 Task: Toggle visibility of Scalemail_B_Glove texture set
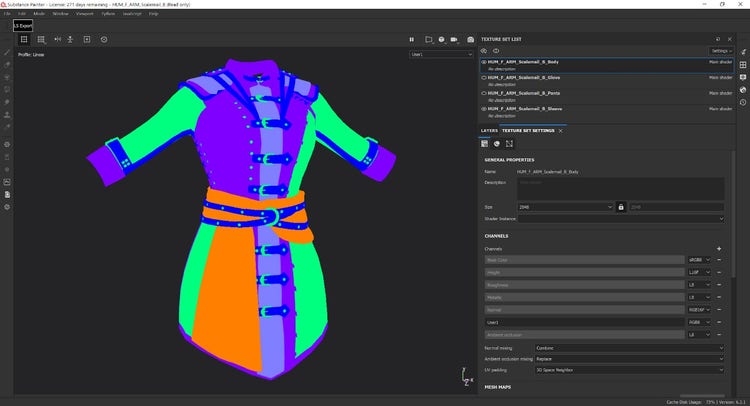point(484,77)
